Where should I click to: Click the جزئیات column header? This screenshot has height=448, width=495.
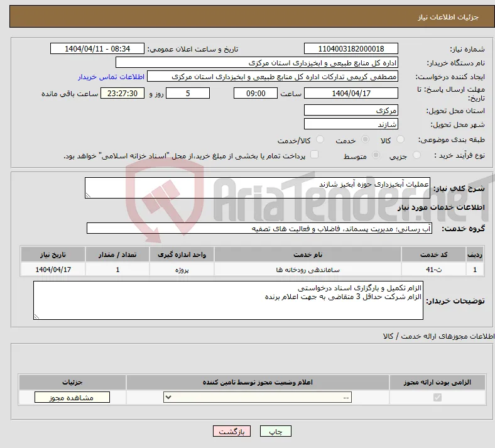pyautogui.click(x=72, y=382)
